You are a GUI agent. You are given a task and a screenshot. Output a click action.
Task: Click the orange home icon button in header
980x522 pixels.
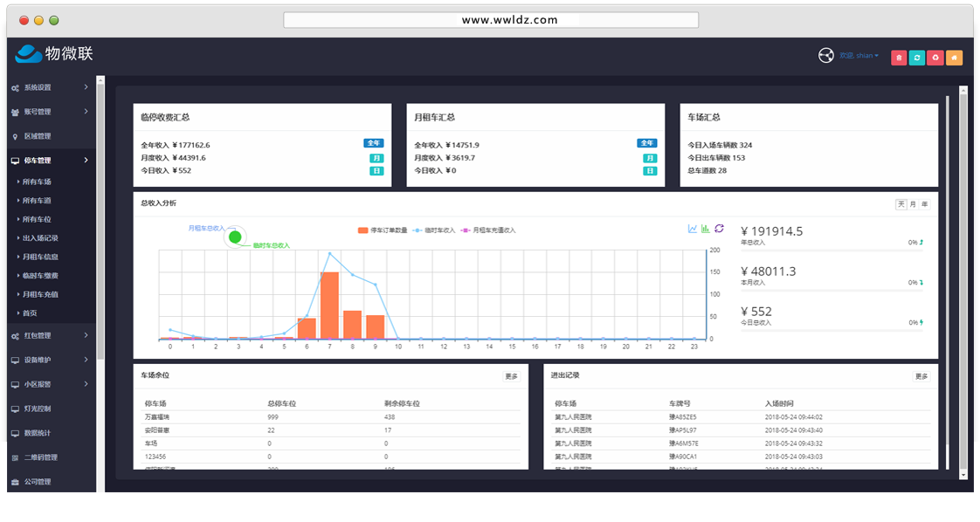pos(954,58)
